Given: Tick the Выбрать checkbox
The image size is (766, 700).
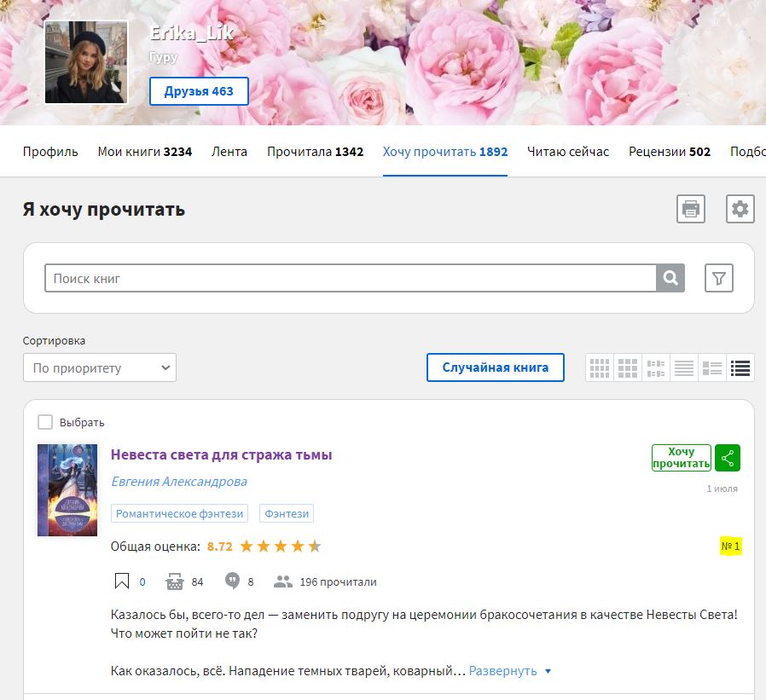Looking at the screenshot, I should pos(45,422).
